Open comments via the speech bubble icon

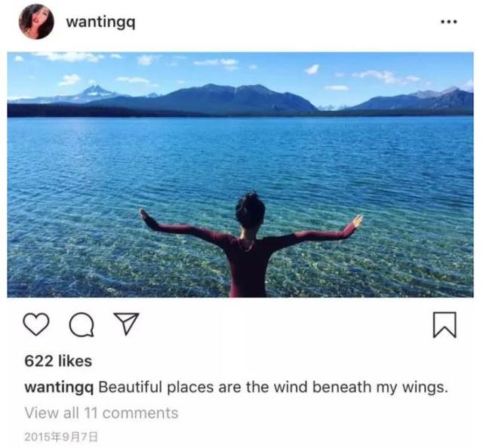(x=82, y=324)
